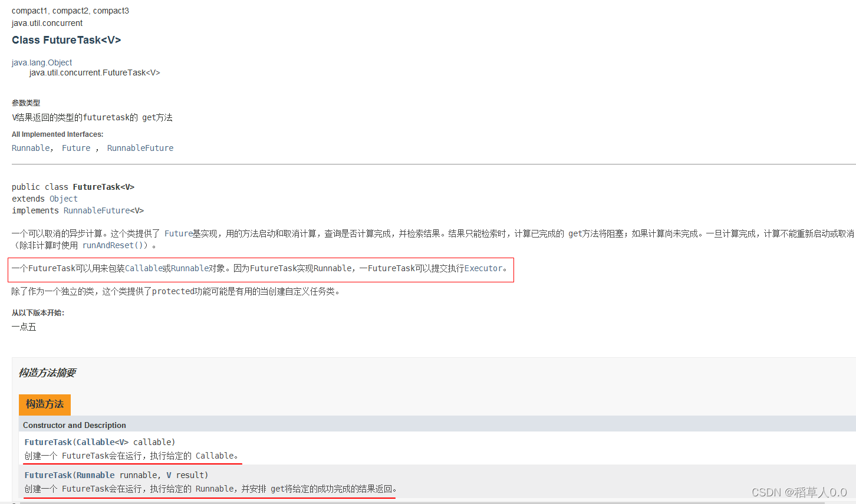This screenshot has height=504, width=856.
Task: Click the Class FutureTask<V> heading
Action: point(66,40)
